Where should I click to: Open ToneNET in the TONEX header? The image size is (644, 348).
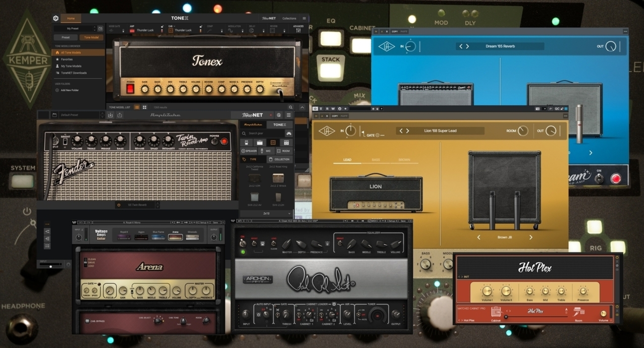pyautogui.click(x=269, y=18)
